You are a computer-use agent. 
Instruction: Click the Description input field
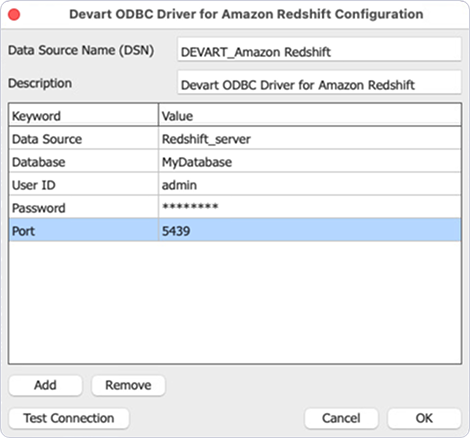point(319,82)
